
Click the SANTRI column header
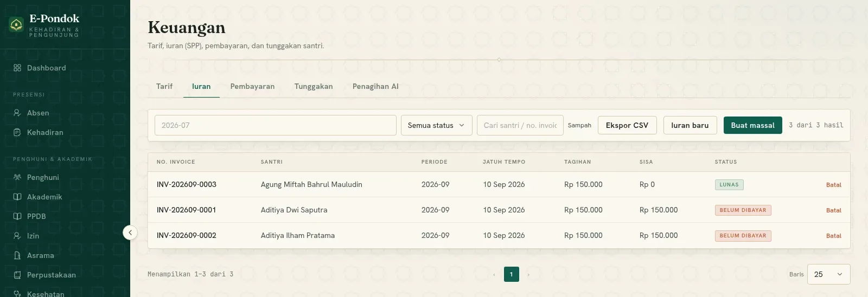coord(272,162)
